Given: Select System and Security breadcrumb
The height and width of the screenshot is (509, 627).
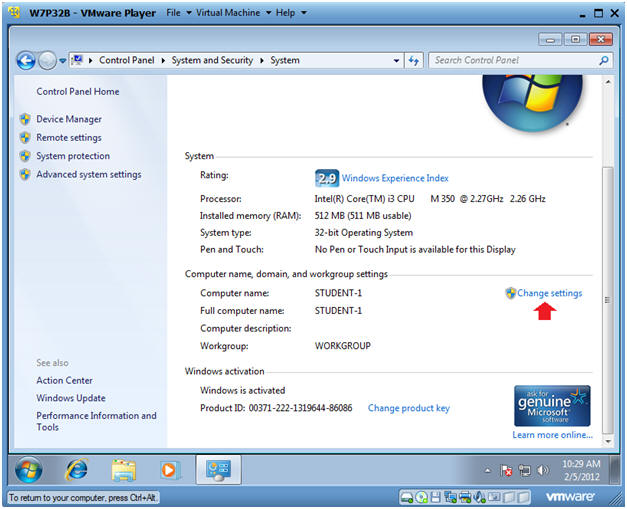Looking at the screenshot, I should (212, 60).
